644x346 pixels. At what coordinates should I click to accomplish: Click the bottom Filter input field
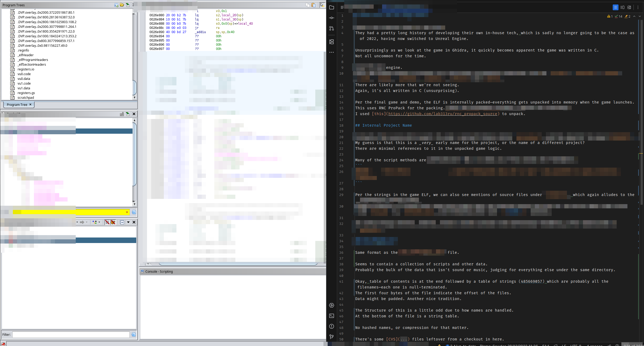click(x=71, y=334)
